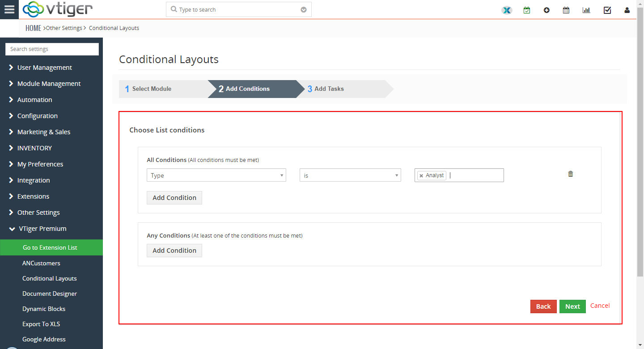Open the Type field dropdown
This screenshot has height=349, width=644.
point(216,175)
